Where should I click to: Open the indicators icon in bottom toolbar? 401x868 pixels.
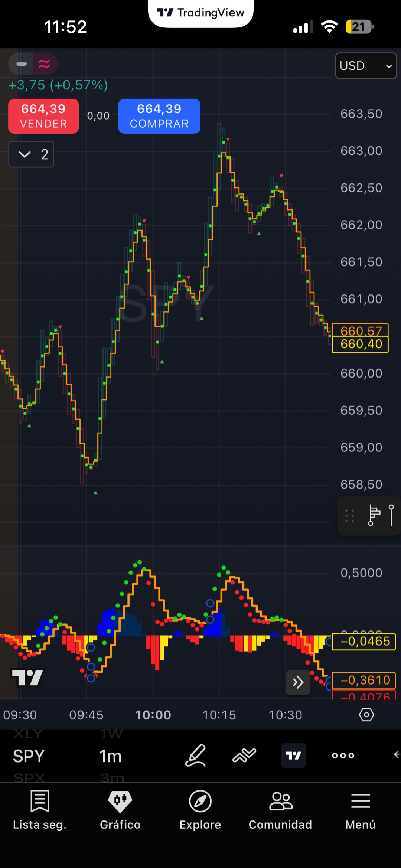click(x=244, y=755)
